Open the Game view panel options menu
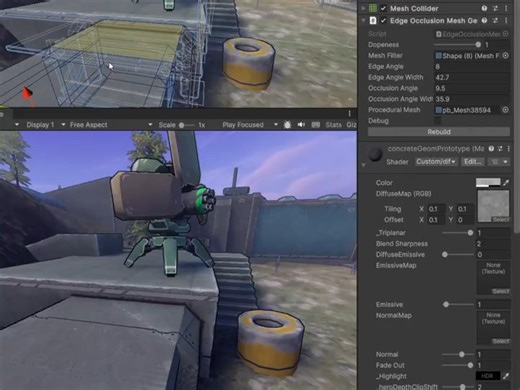The image size is (520, 390). coord(349,114)
